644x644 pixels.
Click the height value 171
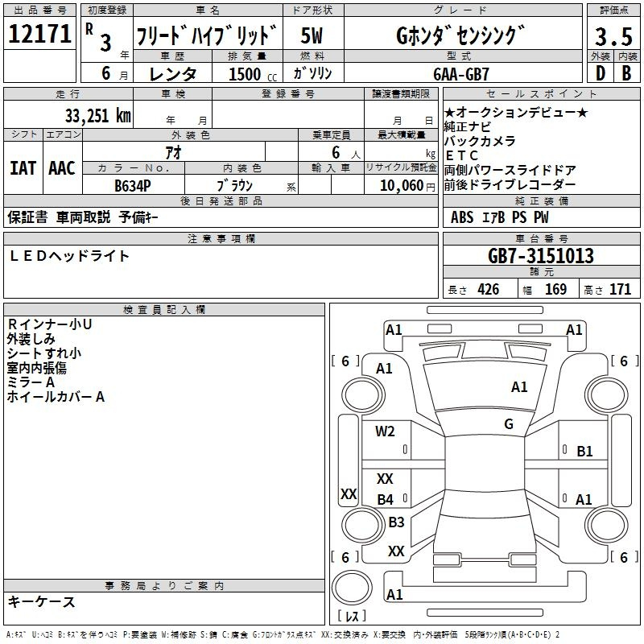[620, 289]
